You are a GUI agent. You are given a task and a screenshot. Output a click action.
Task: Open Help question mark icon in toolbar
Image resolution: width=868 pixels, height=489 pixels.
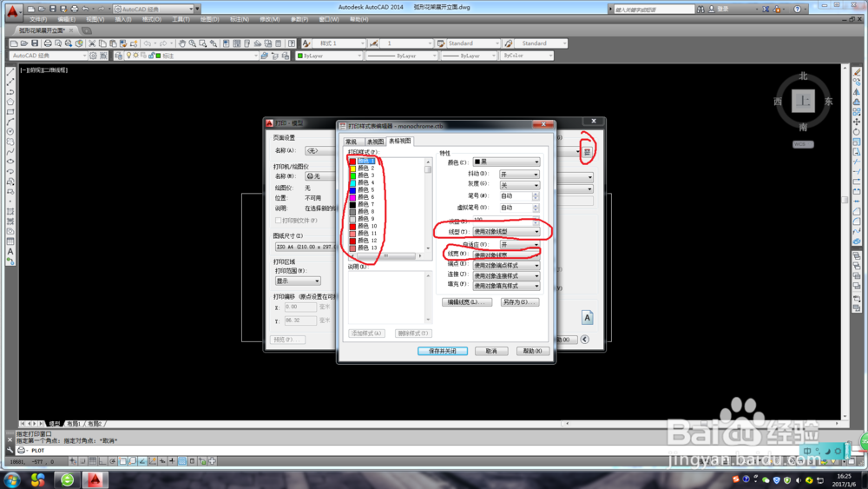coord(291,43)
